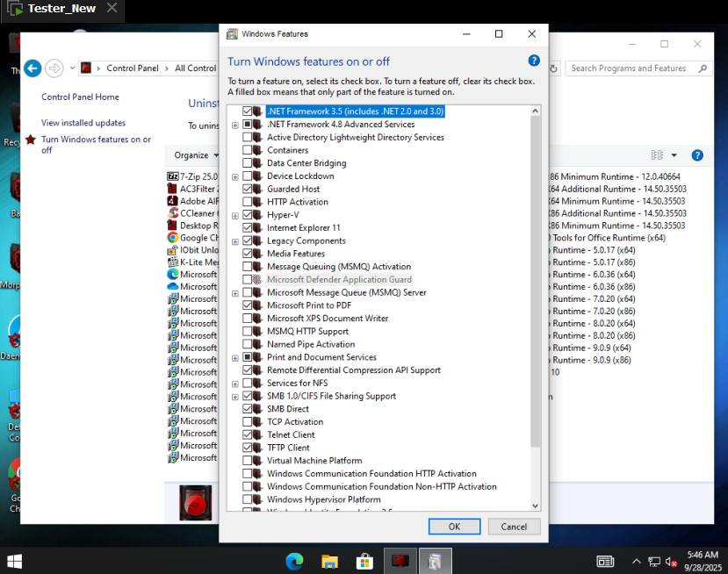This screenshot has width=728, height=574.
Task: Select the IObit Unlocker program icon
Action: tap(172, 249)
